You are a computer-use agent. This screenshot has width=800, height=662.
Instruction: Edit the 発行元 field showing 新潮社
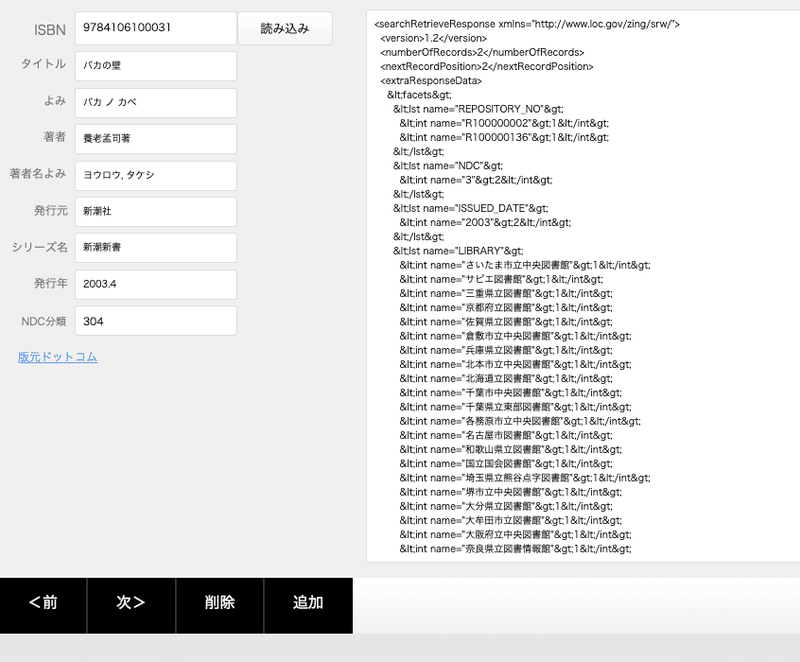[156, 212]
